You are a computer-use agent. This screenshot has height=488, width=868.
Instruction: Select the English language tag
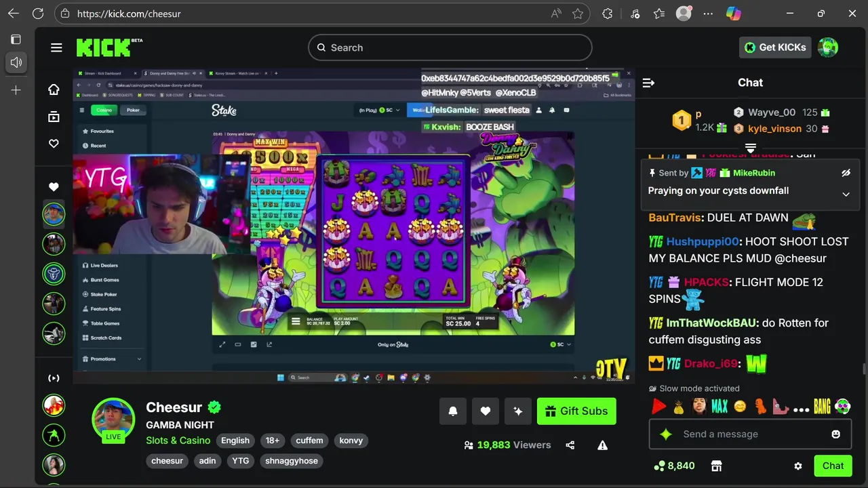(235, 441)
